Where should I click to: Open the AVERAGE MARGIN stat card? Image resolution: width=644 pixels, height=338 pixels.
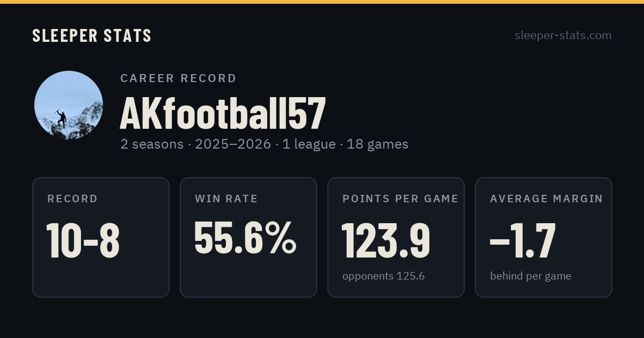[x=544, y=237]
